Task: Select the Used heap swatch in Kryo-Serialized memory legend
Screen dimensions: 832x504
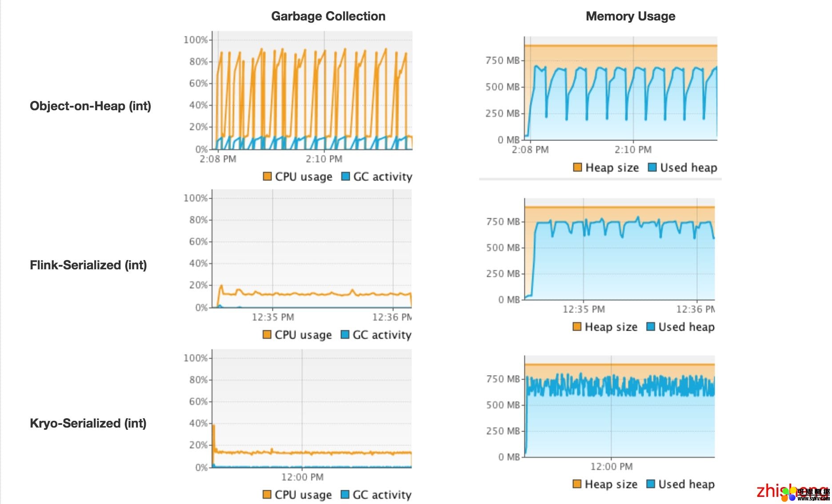Action: (x=651, y=484)
